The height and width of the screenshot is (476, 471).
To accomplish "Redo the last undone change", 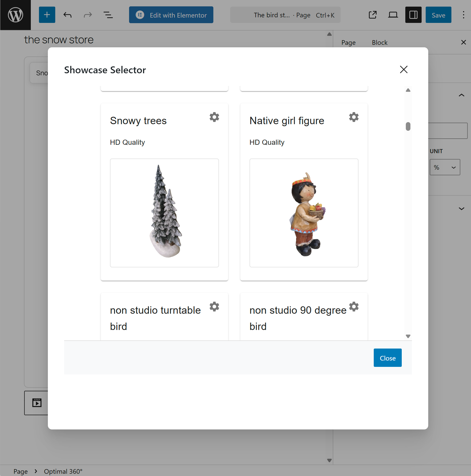I will point(88,15).
